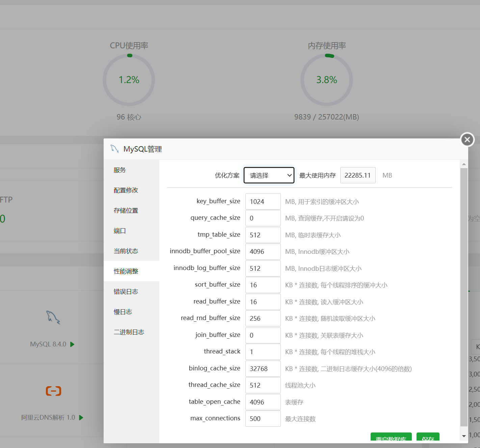Click the read_rnd_buffer_size input field
480x448 pixels.
(263, 318)
